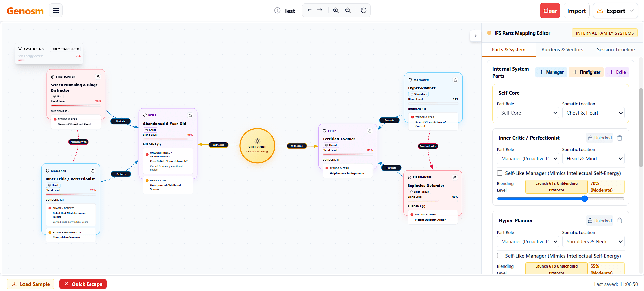The width and height of the screenshot is (644, 291).
Task: Click the heart icon on Abandoned 6-Year-Old
Action: [145, 115]
